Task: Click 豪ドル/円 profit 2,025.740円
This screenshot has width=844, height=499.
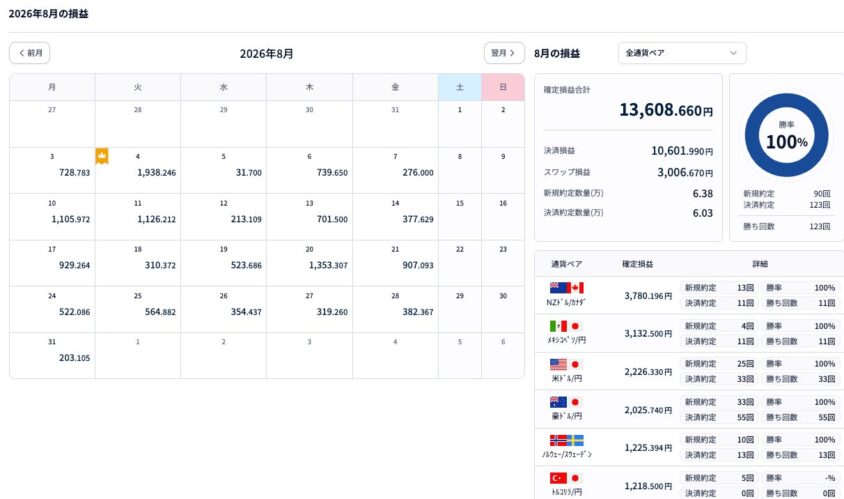Action: pos(648,410)
